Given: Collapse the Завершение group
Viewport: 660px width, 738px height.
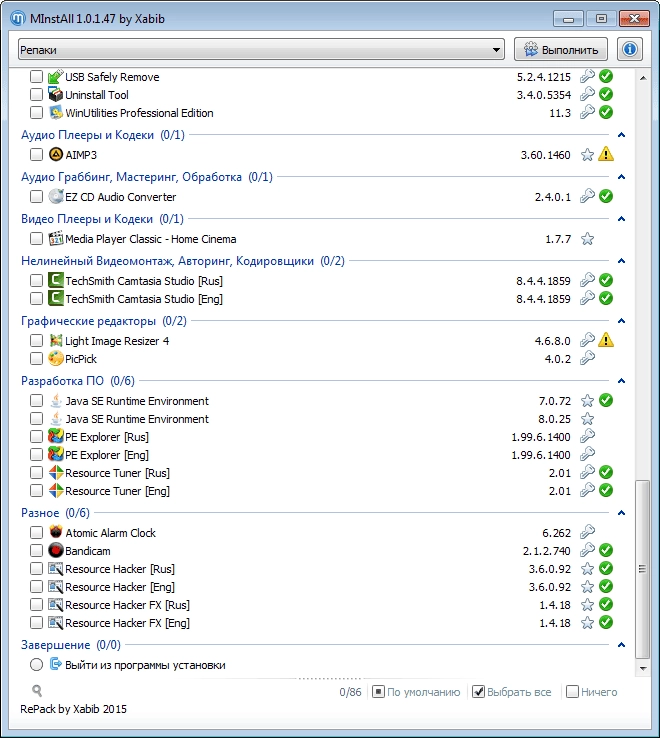Looking at the screenshot, I should click(621, 645).
